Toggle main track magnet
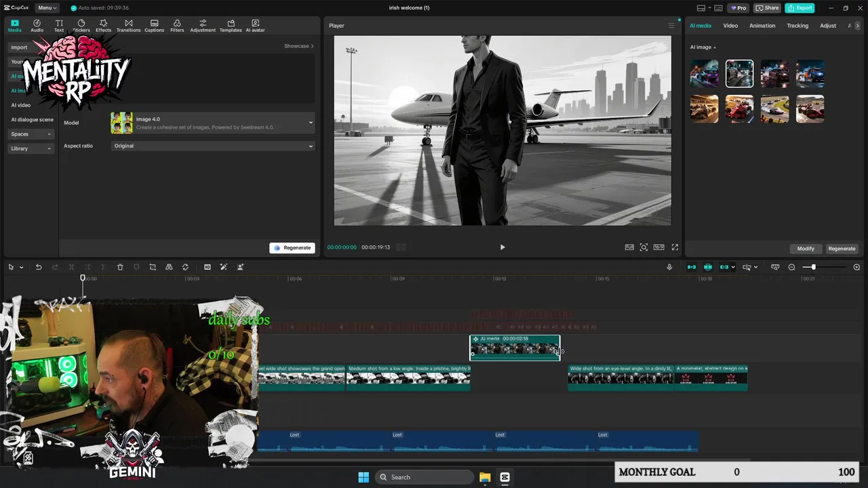Screen dimensions: 868x488 point(692,267)
